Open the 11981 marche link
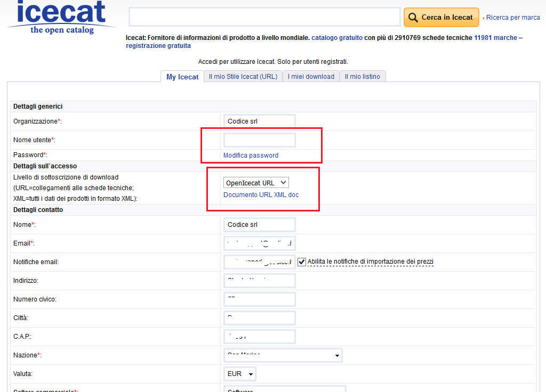The width and height of the screenshot is (546, 392). click(x=495, y=38)
